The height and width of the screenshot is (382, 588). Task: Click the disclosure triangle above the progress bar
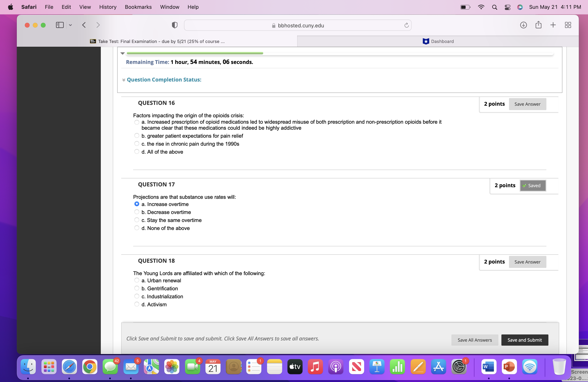pos(123,53)
